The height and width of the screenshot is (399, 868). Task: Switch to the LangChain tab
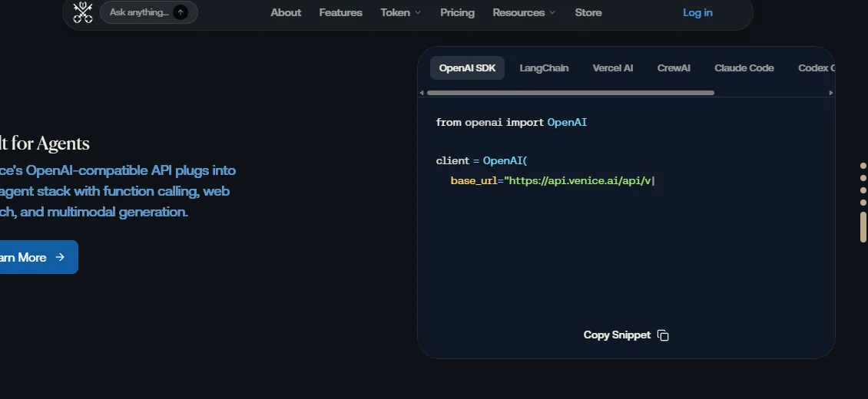pyautogui.click(x=544, y=68)
